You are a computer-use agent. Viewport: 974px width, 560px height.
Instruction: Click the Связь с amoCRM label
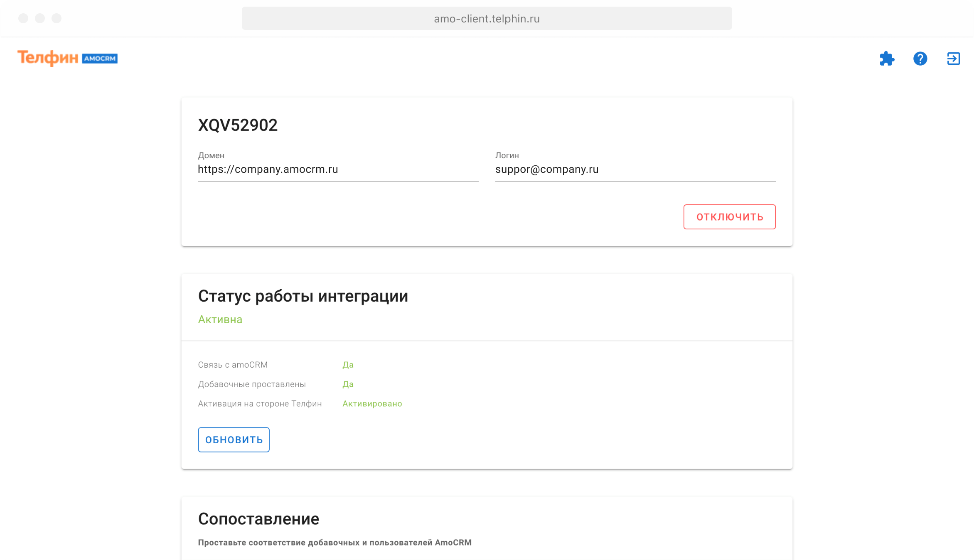point(233,365)
